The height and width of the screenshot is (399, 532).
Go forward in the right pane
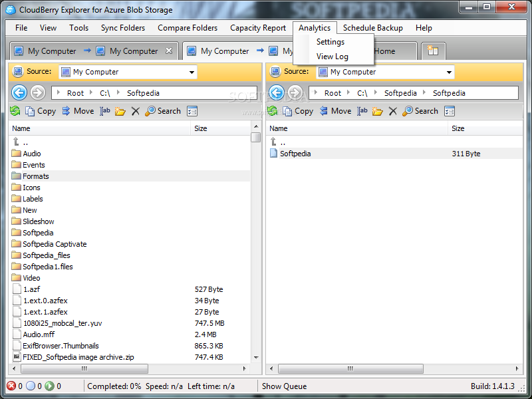pos(295,92)
